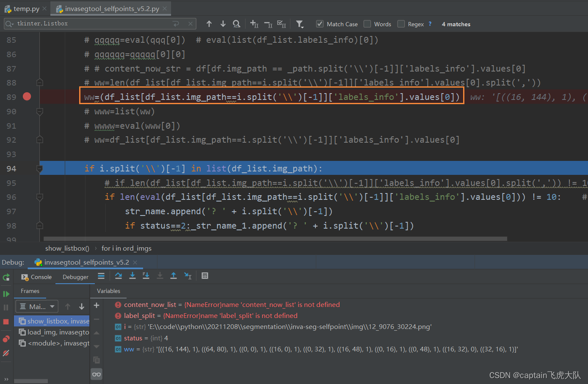Rerun the debug session with the green rerun icon
This screenshot has width=588, height=384.
[x=6, y=277]
